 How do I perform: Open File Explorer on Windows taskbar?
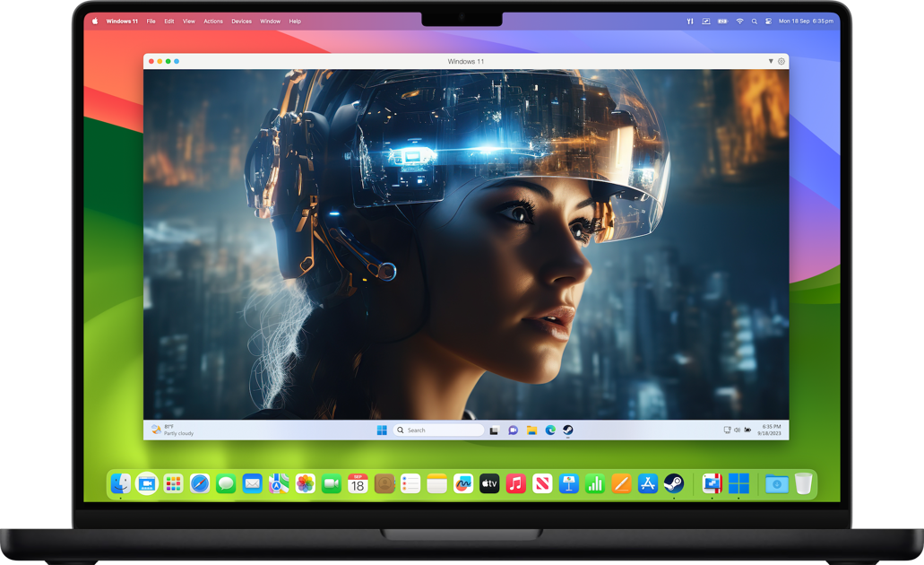tap(531, 430)
